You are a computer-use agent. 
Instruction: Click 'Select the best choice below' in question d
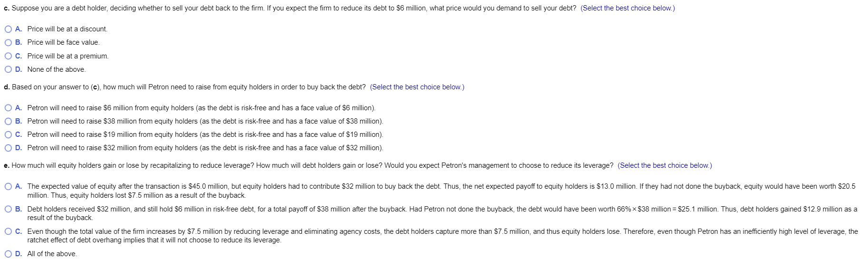(417, 87)
